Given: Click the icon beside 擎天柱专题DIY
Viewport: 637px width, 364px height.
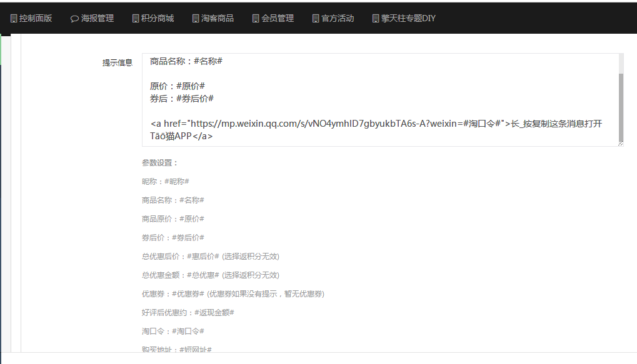Looking at the screenshot, I should click(376, 19).
